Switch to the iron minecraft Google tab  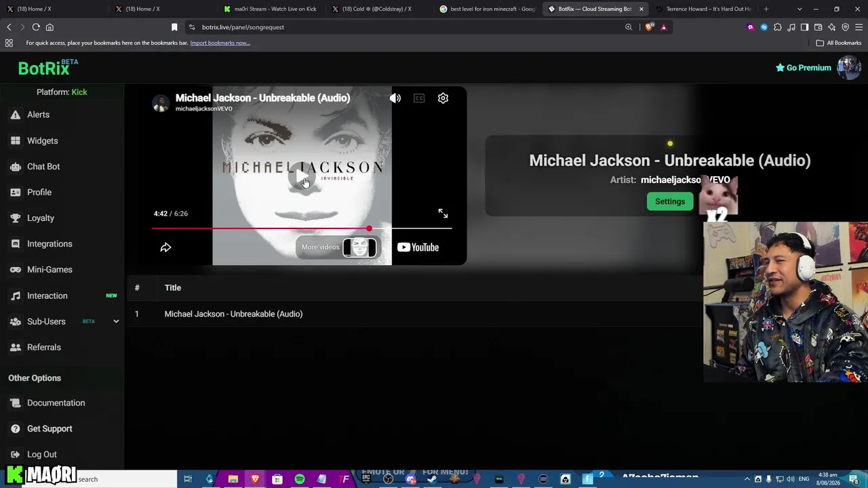(x=486, y=9)
